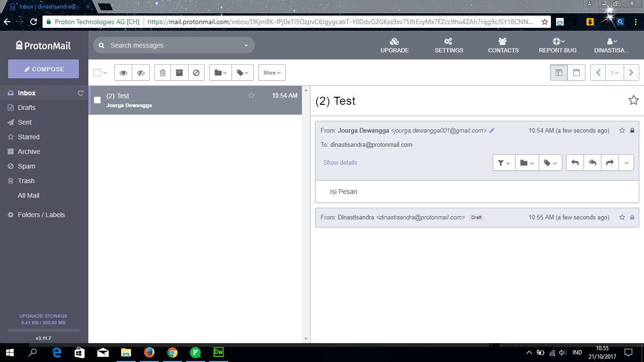Check the Test conversation checkbox
644x362 pixels.
tap(97, 100)
